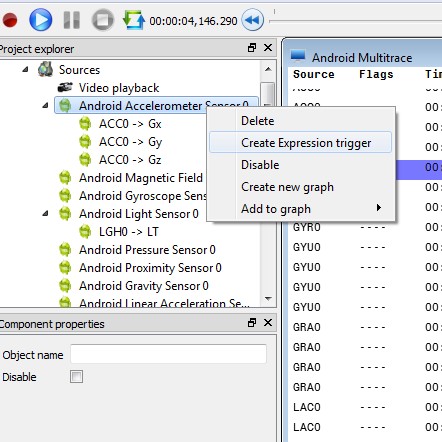Select Android Magnetic Field sensor item

point(141,178)
